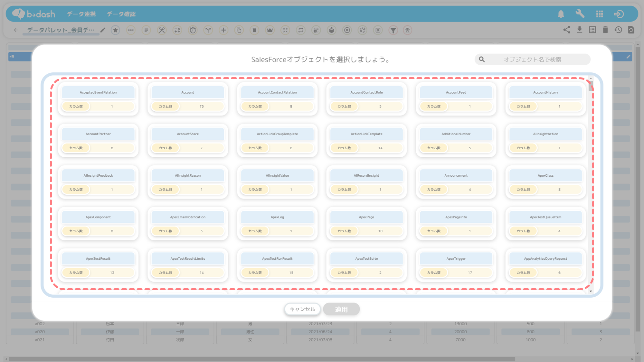The height and width of the screenshot is (362, 644).
Task: Click the back arrow icon
Action: [16, 30]
